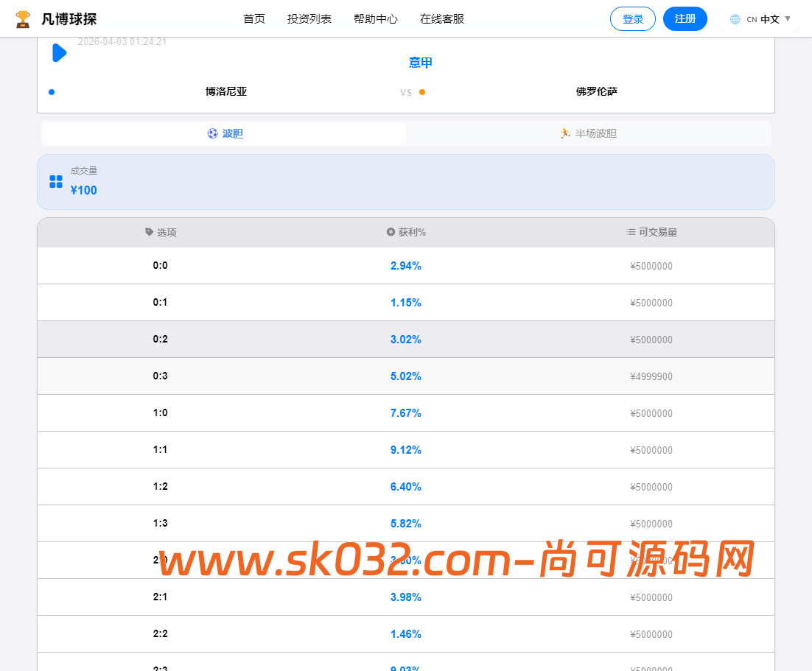Click the blue grid icon beside 成交量
The height and width of the screenshot is (671, 812).
coord(55,180)
